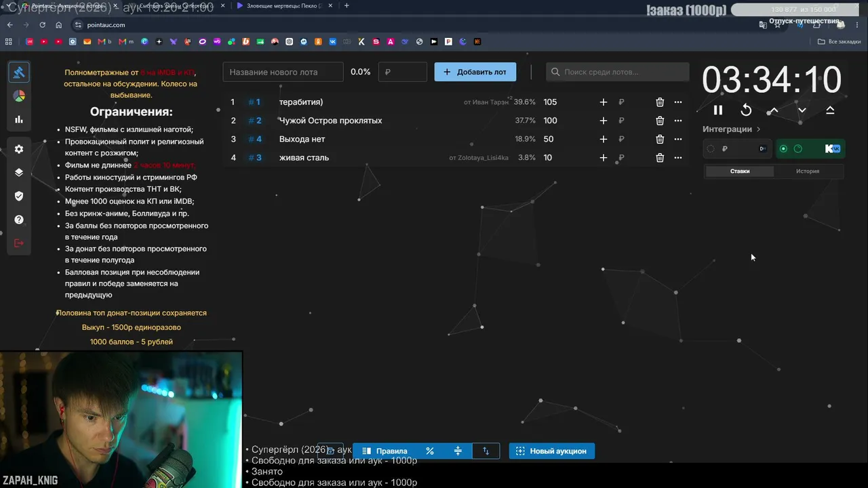Add amount to the Выхода нет lot with plus

coord(604,139)
